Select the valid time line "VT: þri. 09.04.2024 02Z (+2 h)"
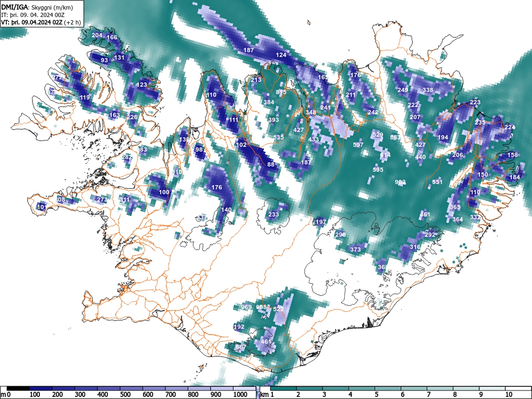Screen dimensions: 532x399 coord(41,22)
